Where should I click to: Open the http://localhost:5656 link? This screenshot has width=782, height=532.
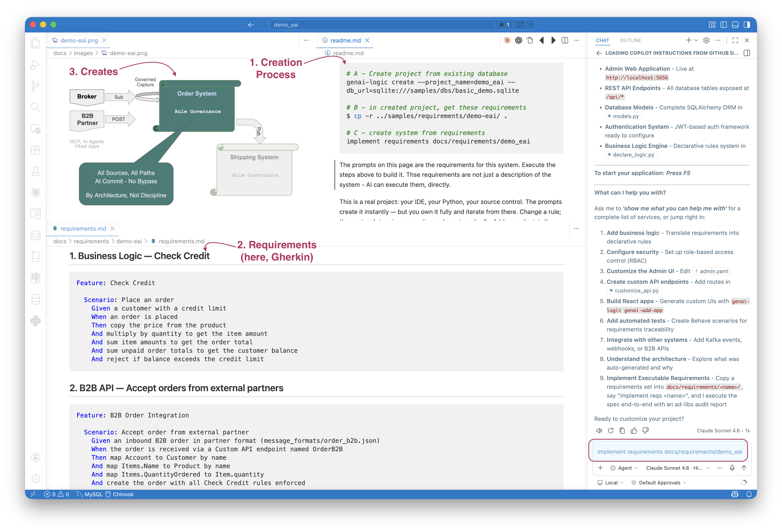point(637,78)
